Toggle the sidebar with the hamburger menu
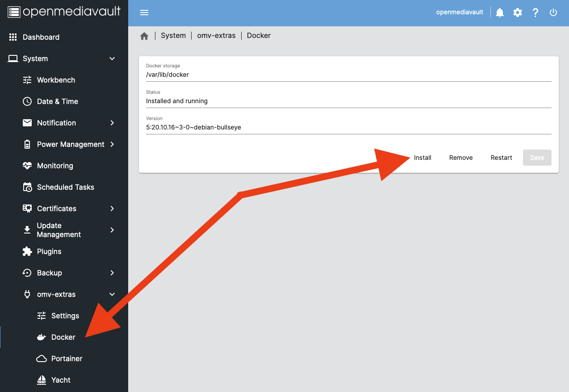The height and width of the screenshot is (392, 569). tap(144, 12)
